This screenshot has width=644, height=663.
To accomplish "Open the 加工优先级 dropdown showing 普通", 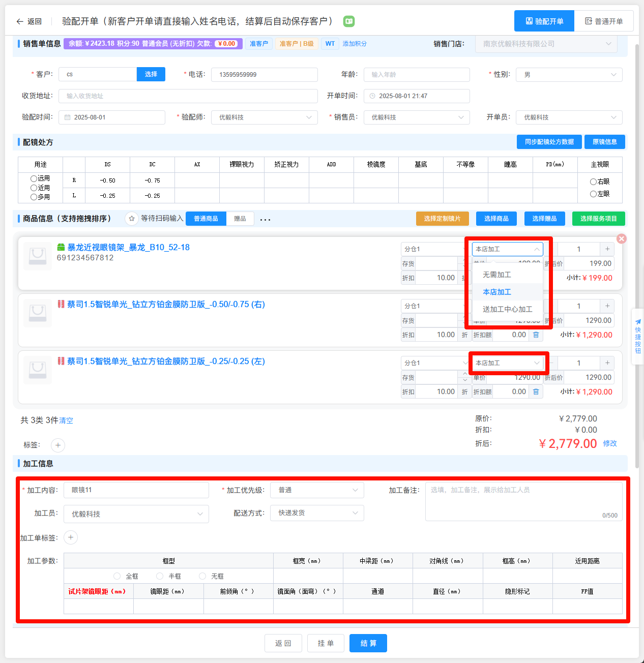I will pos(317,490).
